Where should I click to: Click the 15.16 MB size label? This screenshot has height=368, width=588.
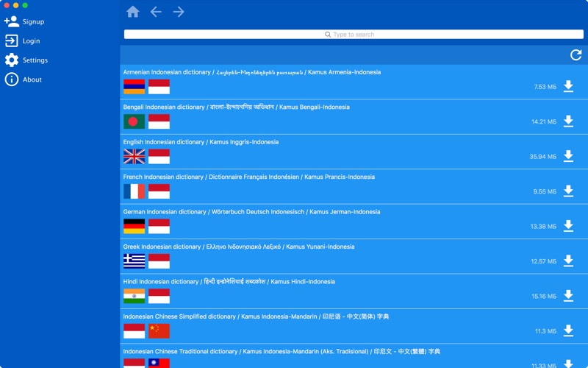544,297
